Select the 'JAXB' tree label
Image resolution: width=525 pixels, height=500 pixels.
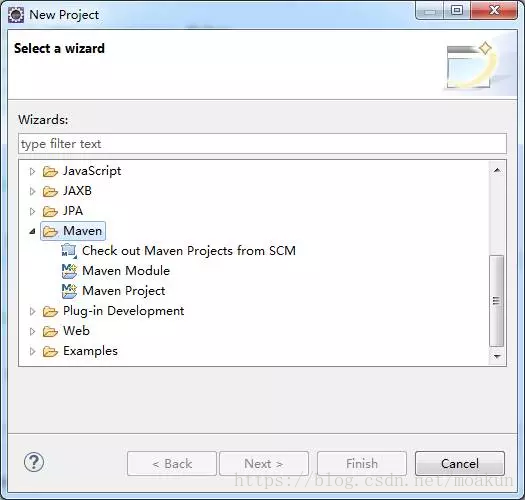point(77,191)
